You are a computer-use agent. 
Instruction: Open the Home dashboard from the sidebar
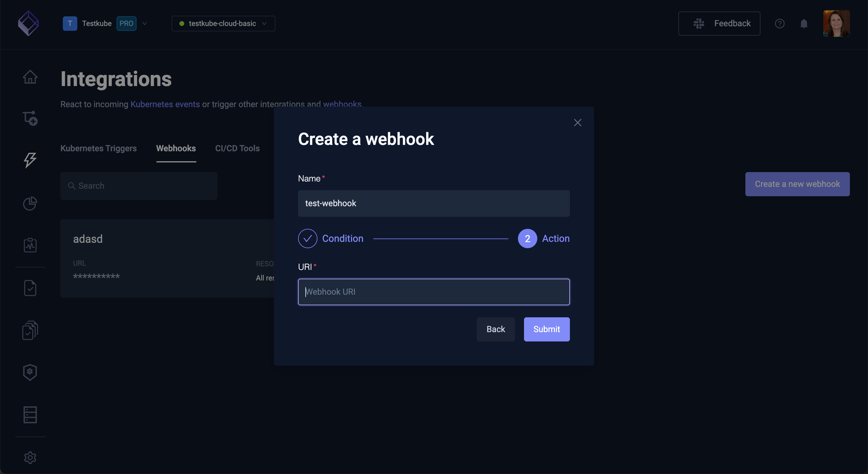(x=30, y=77)
